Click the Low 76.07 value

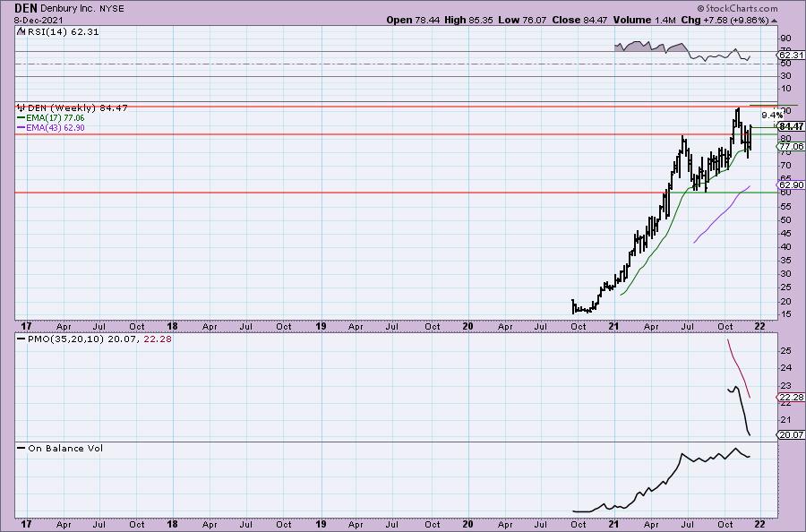click(x=523, y=20)
